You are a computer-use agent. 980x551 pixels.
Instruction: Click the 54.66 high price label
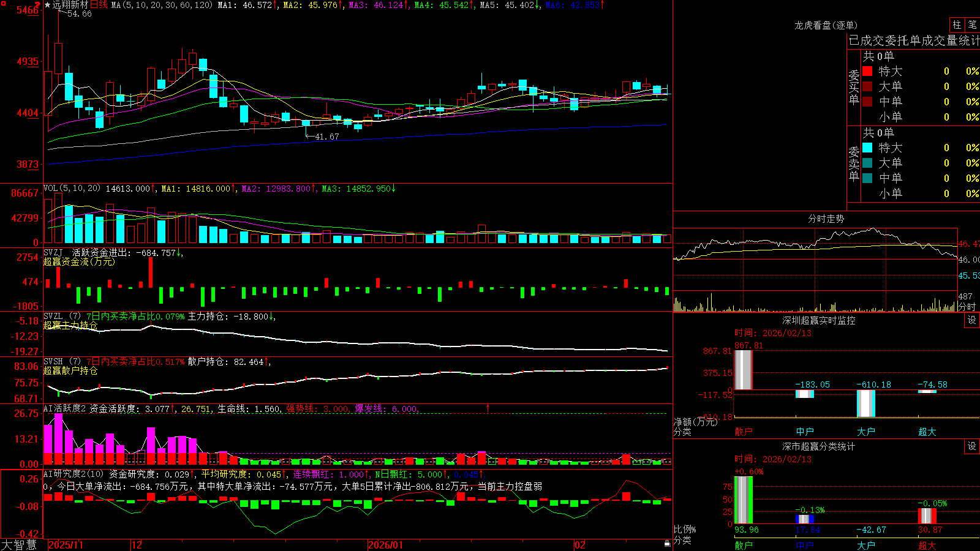pyautogui.click(x=80, y=13)
